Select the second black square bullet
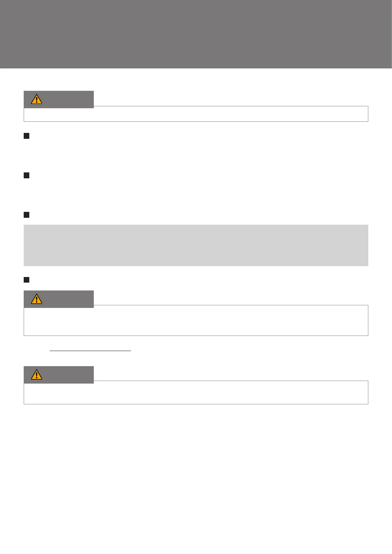 (27, 175)
